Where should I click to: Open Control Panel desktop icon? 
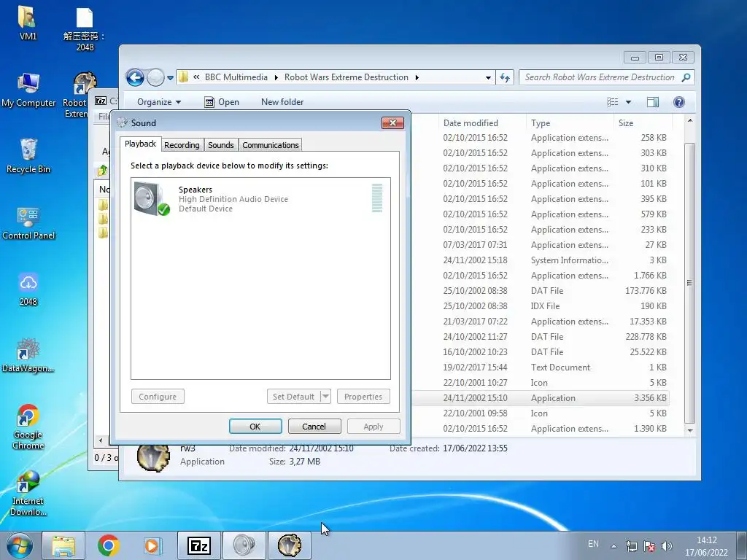[28, 223]
